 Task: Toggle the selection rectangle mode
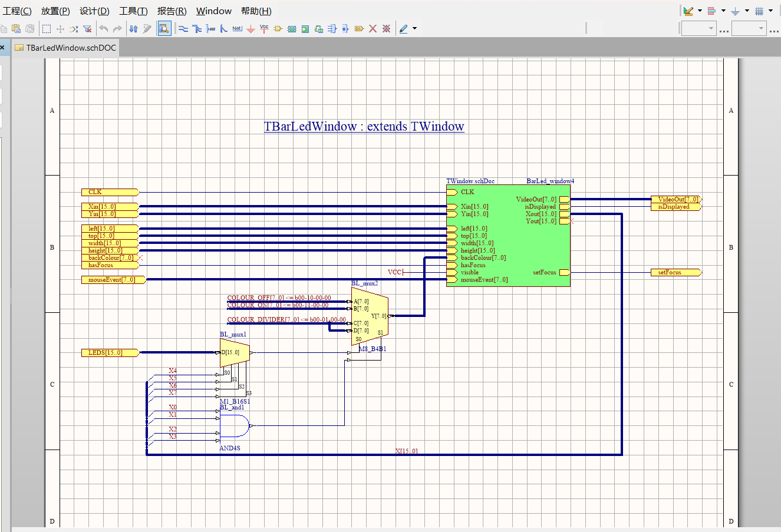pos(45,28)
